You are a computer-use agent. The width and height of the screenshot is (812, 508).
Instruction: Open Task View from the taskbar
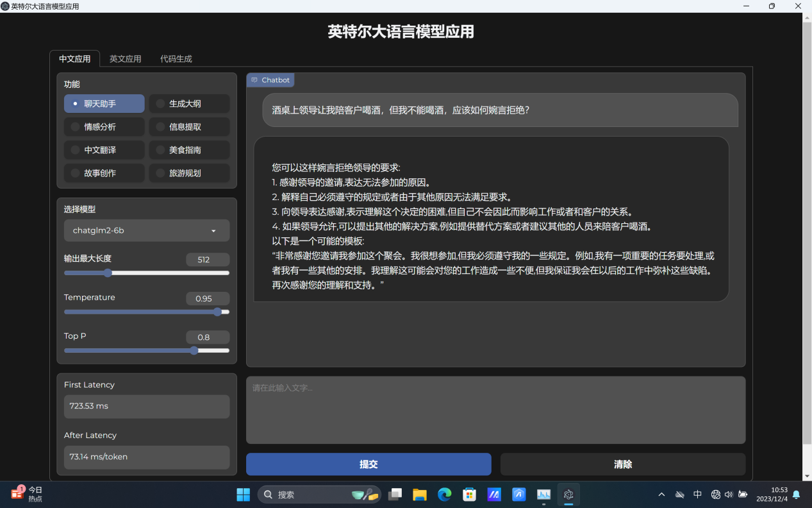point(395,495)
